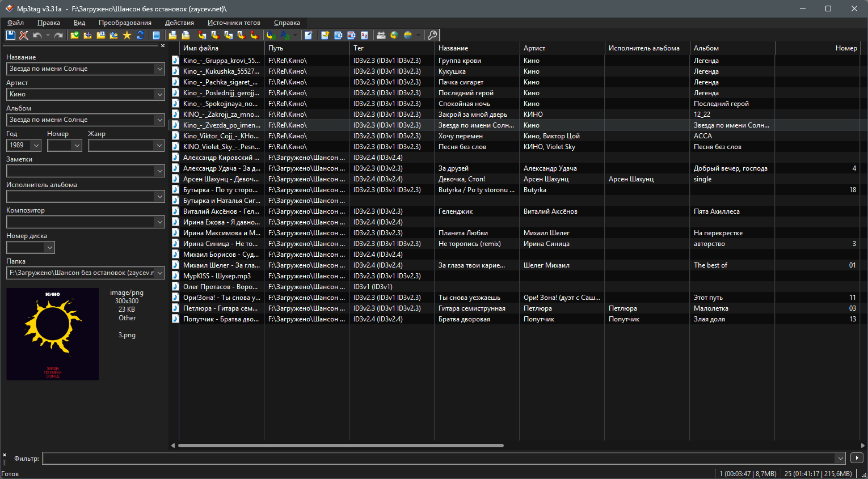Sort by Альбом column header
This screenshot has height=479, width=868.
(732, 48)
